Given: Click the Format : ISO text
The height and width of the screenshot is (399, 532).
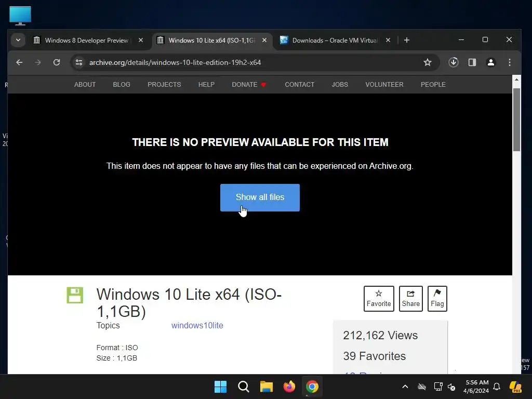Looking at the screenshot, I should (117, 348).
